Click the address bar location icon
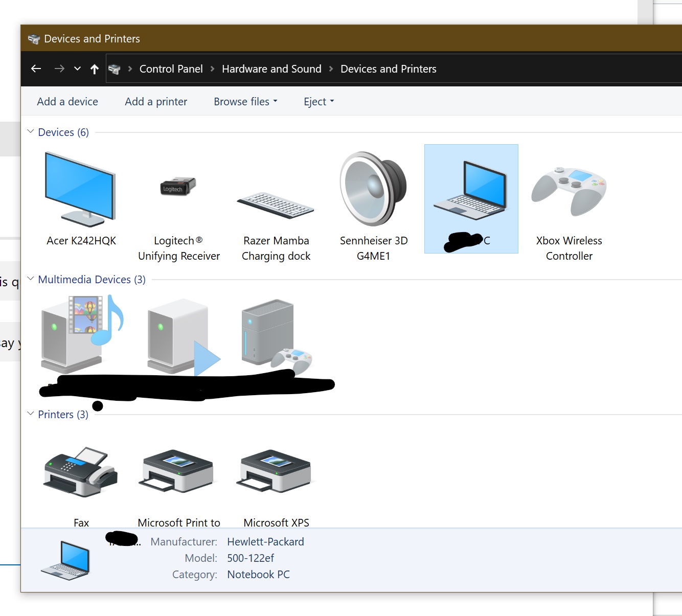 (x=115, y=69)
